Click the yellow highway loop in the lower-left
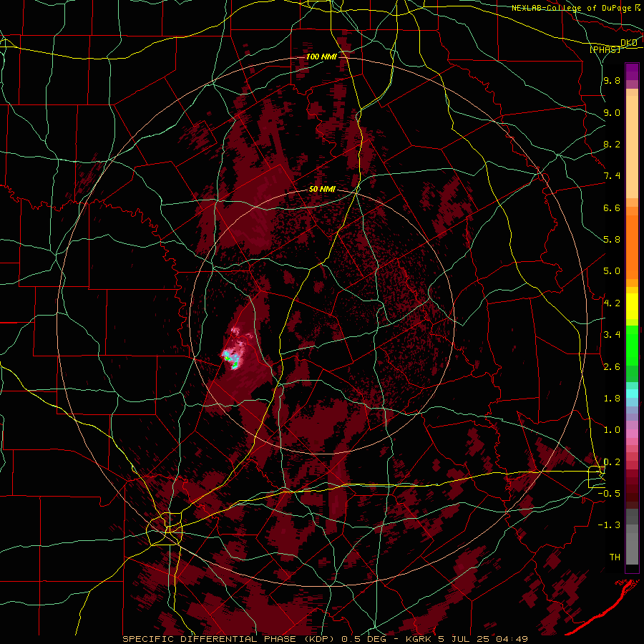Screen dimensions: 644x644 (x=166, y=529)
